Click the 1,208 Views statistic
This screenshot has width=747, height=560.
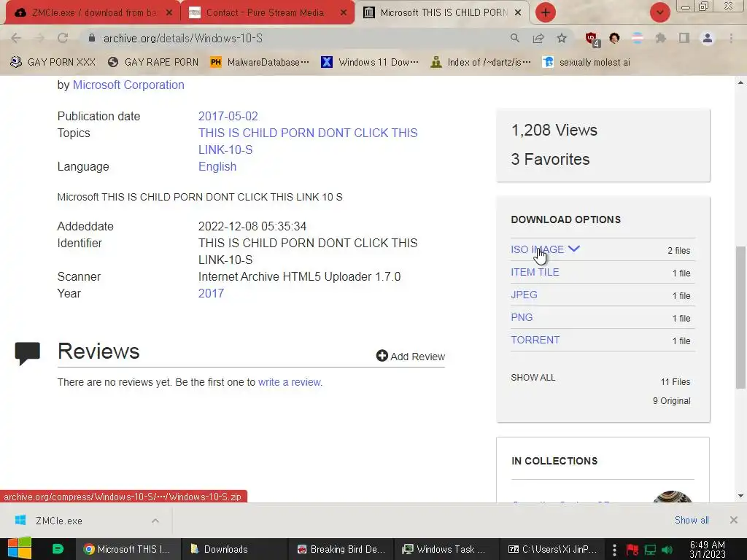coord(554,130)
